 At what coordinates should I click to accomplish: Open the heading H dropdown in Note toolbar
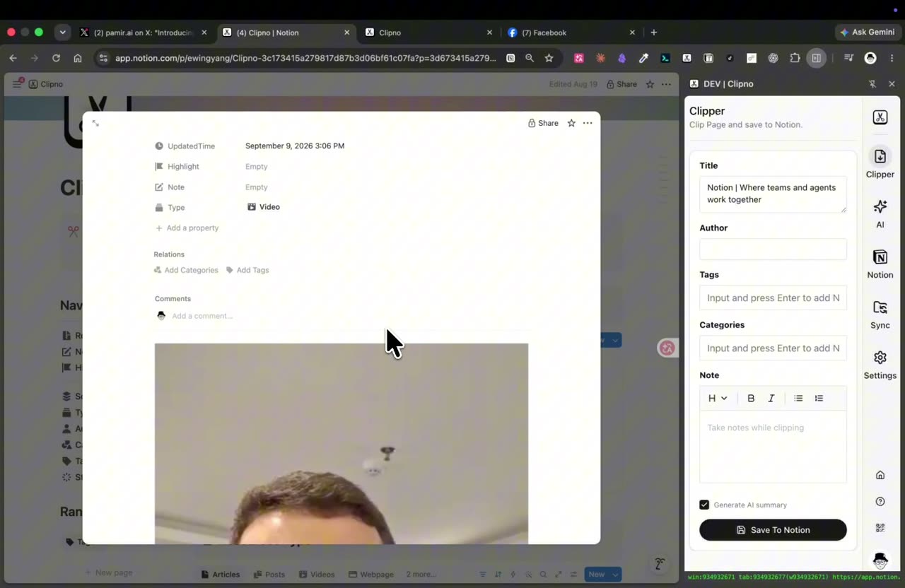tap(718, 398)
